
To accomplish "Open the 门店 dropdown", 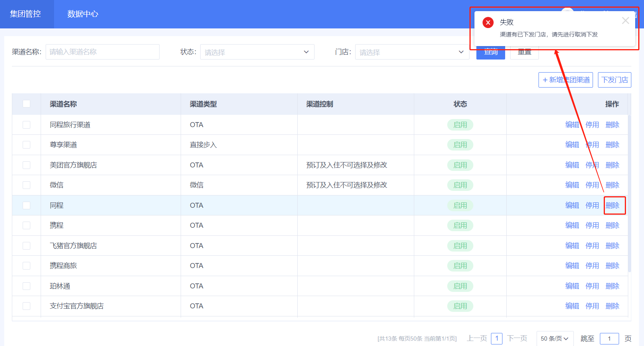I will tap(412, 52).
